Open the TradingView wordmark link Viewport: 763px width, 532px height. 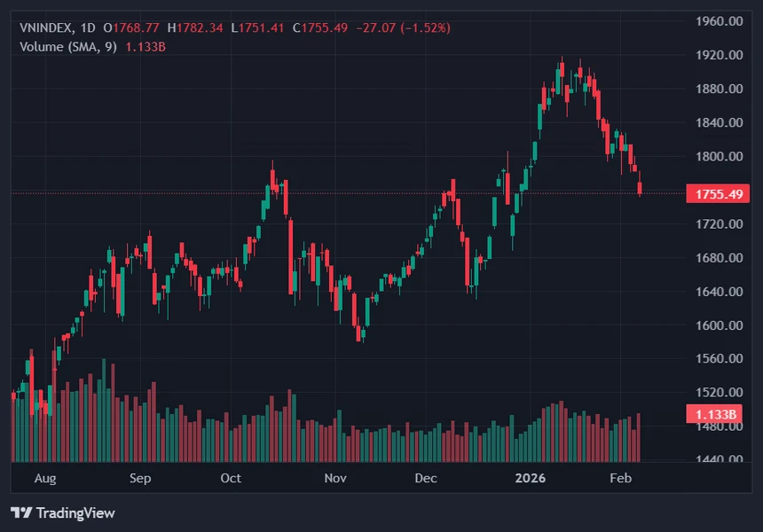(75, 513)
